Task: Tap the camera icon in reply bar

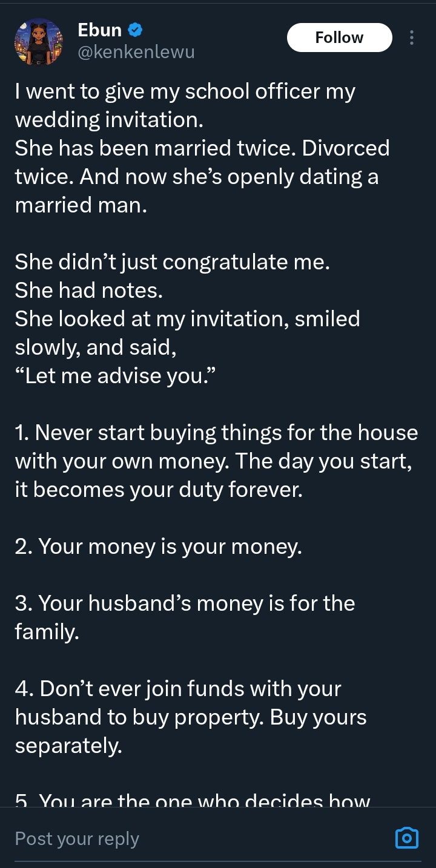Action: (x=407, y=838)
